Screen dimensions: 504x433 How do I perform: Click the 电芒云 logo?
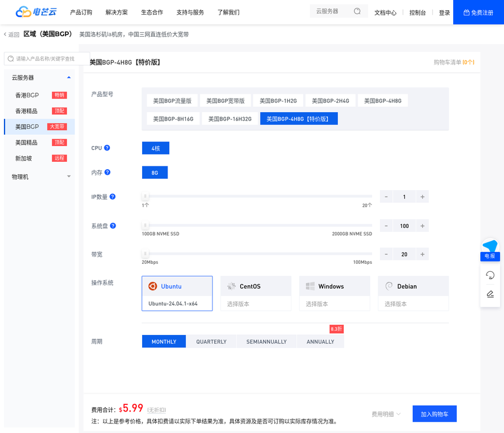pos(36,12)
